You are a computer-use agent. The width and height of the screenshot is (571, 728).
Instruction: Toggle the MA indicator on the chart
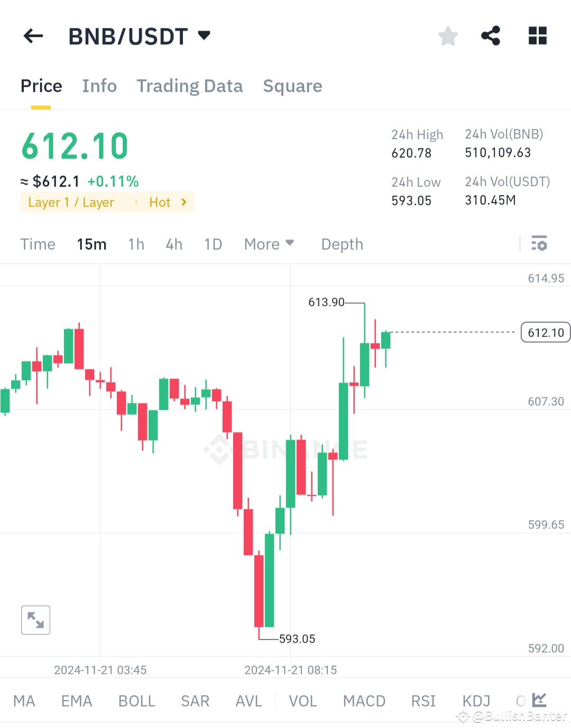(x=24, y=700)
